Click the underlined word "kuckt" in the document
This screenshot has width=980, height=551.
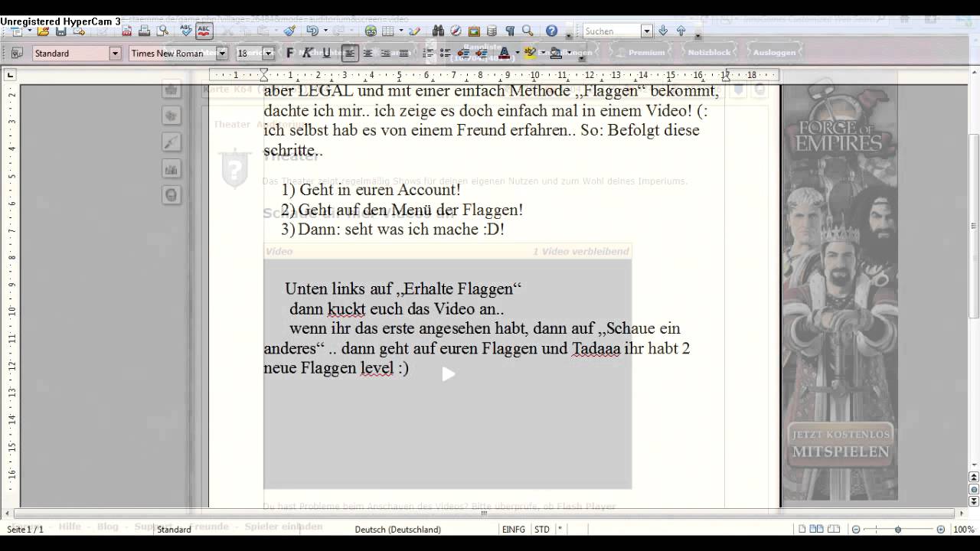pos(346,309)
